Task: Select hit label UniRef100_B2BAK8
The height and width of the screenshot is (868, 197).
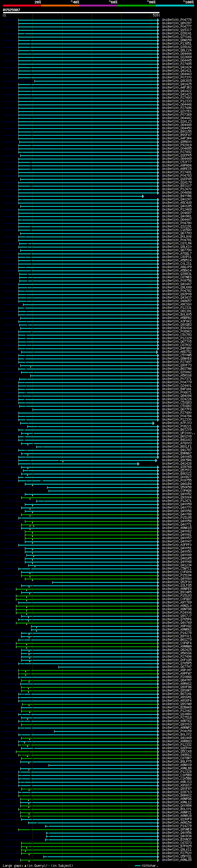Action: (176, 707)
